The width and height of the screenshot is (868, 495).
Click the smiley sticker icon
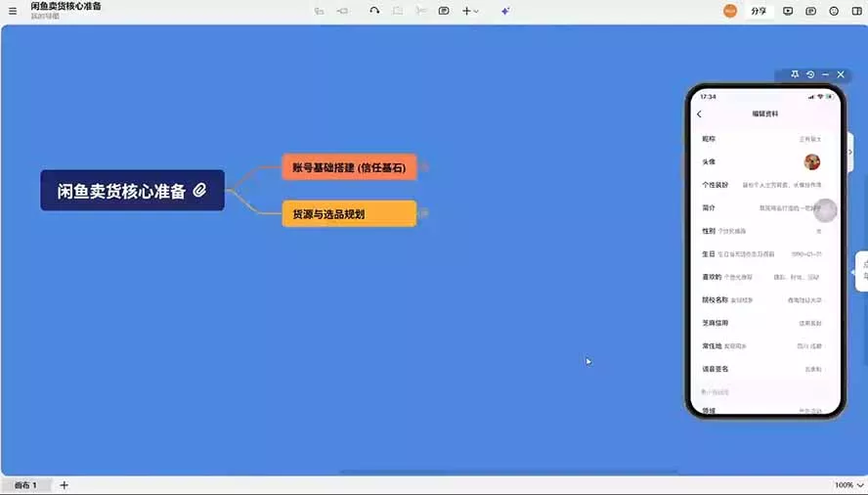click(x=834, y=11)
